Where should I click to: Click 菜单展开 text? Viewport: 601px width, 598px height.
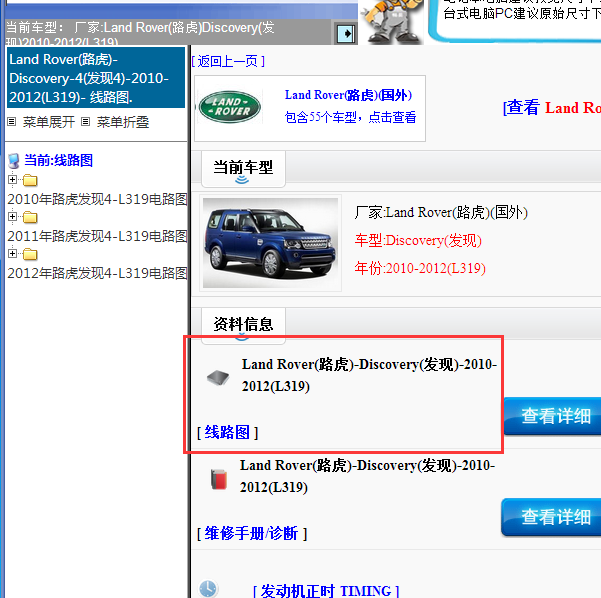49,122
